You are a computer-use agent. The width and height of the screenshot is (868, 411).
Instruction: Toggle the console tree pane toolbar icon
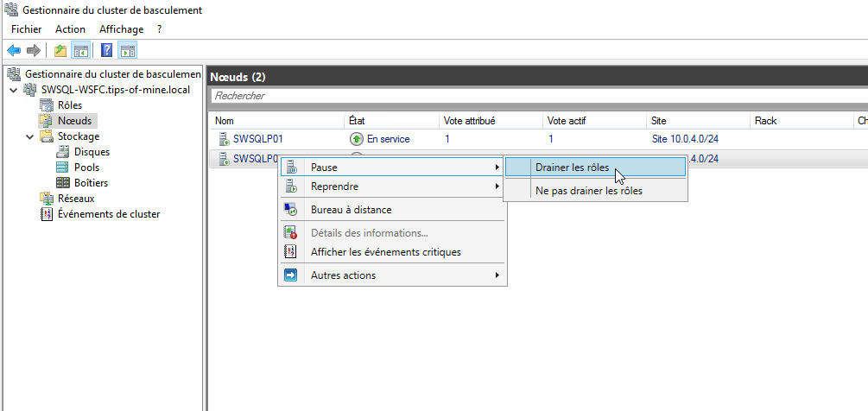pyautogui.click(x=81, y=51)
